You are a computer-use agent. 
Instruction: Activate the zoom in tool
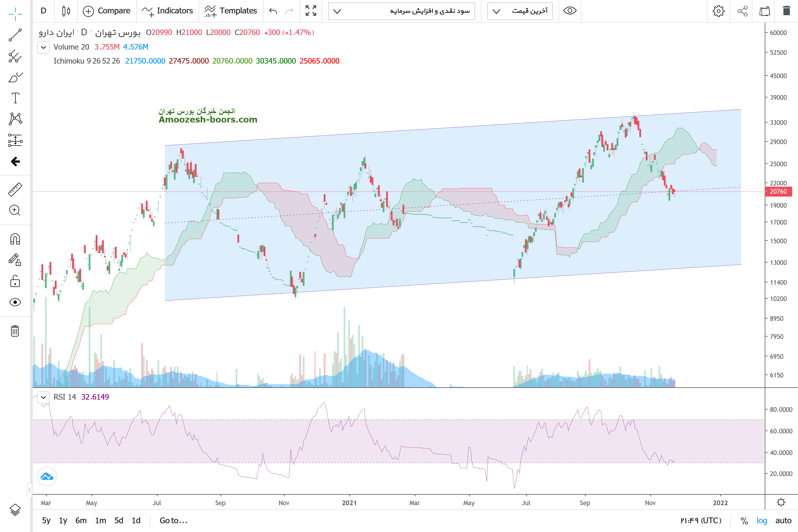[15, 210]
